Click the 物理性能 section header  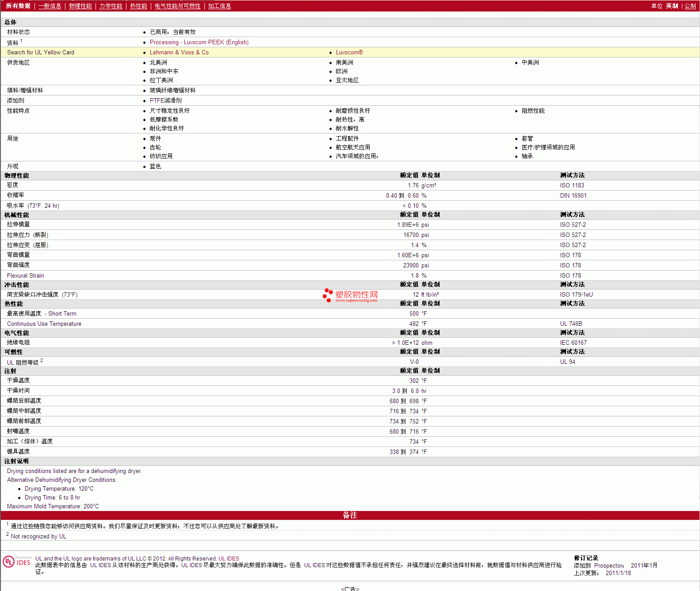[16, 175]
